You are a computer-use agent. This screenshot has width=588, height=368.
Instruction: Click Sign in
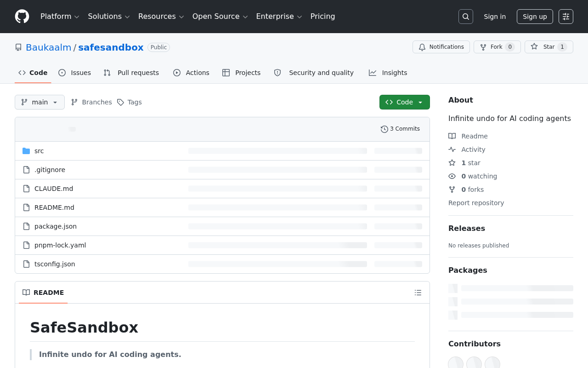(495, 17)
